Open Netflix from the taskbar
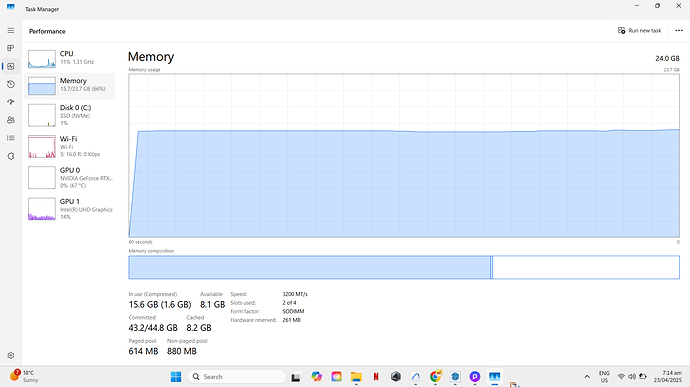 click(376, 377)
